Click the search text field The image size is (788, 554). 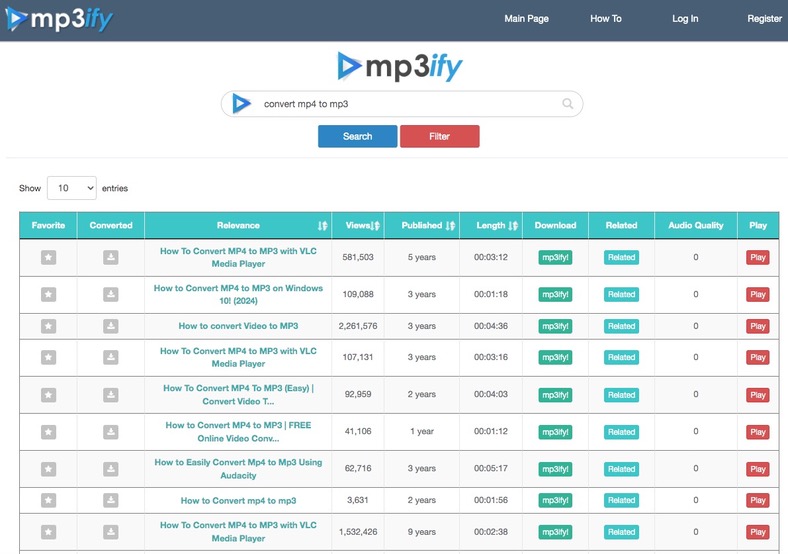(402, 104)
